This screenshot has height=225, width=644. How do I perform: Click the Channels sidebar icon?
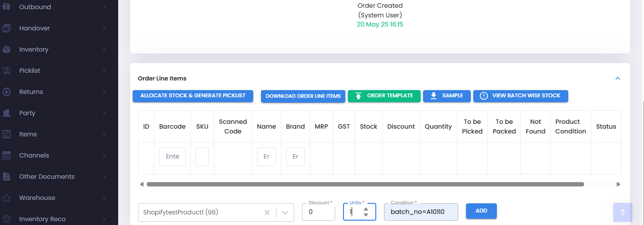tap(7, 156)
